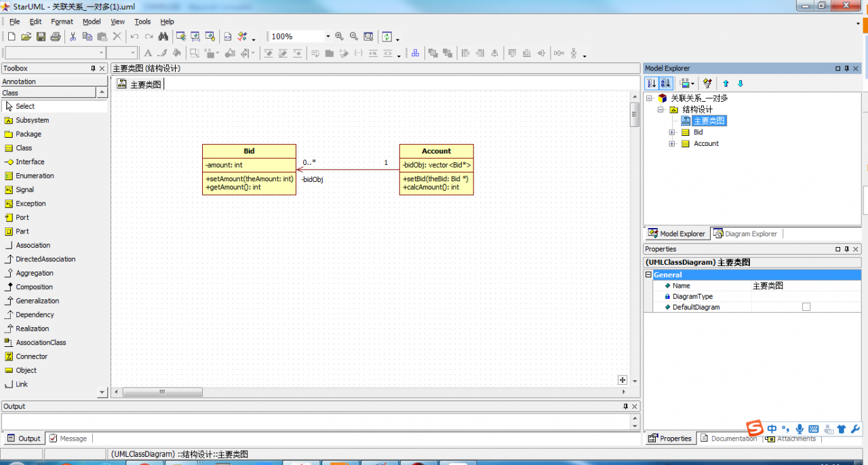Toggle the DefaultDiagram checkbox
The width and height of the screenshot is (868, 465).
806,307
